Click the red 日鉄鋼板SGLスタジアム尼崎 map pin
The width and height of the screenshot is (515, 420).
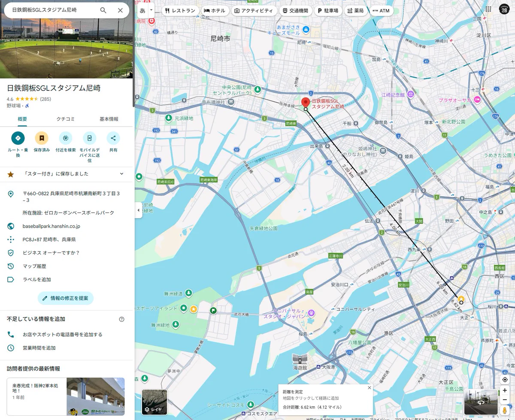point(305,103)
